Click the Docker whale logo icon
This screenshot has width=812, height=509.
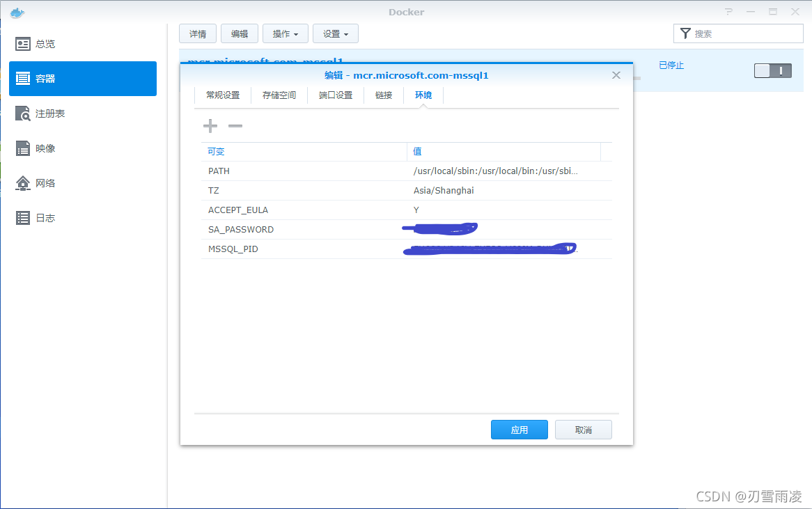(x=17, y=13)
